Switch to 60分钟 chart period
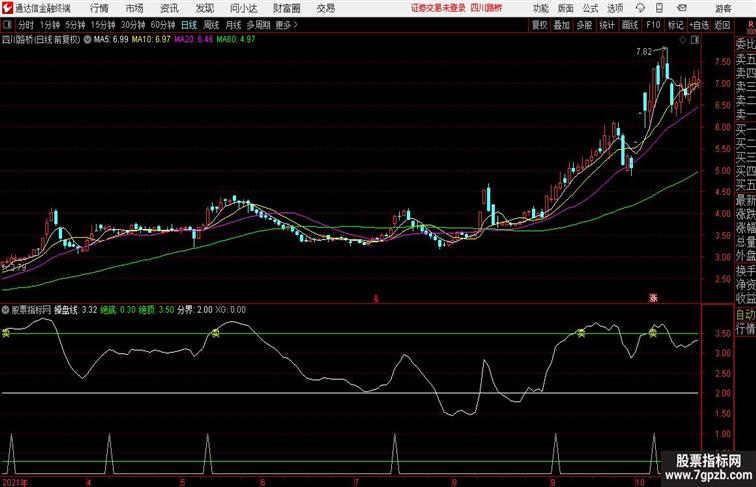Viewport: 756px width, 487px height. click(163, 25)
